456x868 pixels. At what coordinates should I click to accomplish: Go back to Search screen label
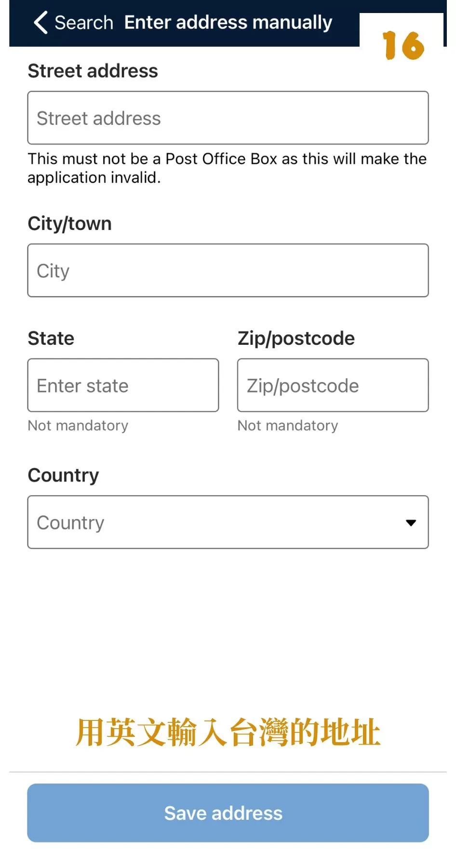(x=84, y=23)
